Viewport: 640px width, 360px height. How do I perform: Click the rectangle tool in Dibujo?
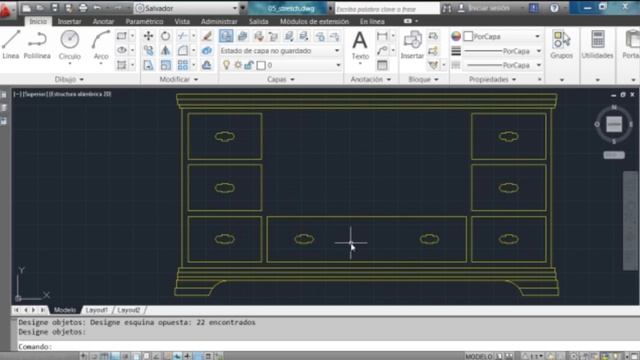click(122, 36)
